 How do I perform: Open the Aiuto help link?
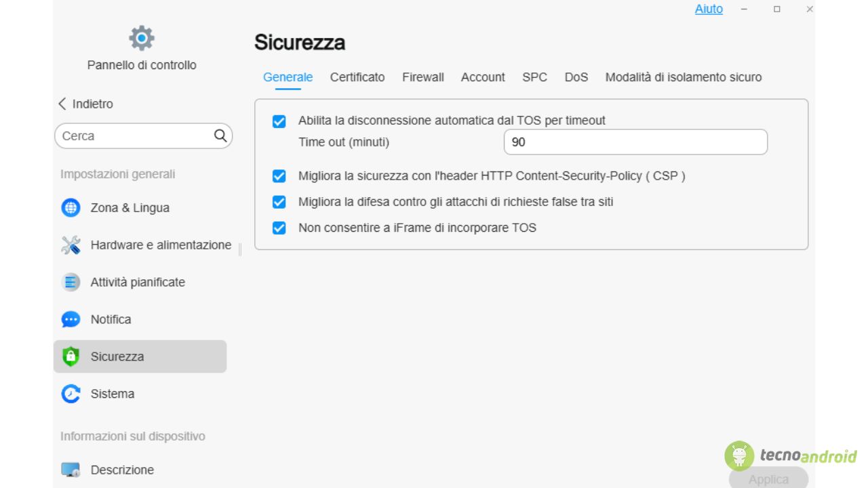coord(709,9)
